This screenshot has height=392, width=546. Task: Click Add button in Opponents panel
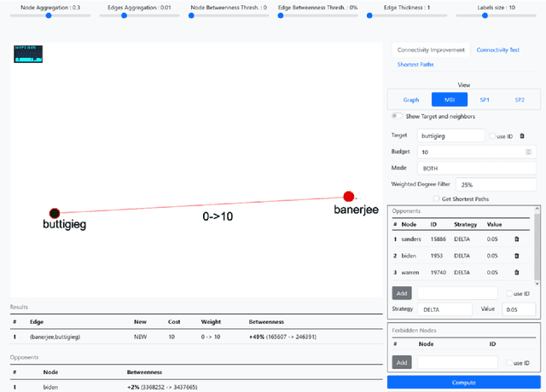tap(402, 293)
